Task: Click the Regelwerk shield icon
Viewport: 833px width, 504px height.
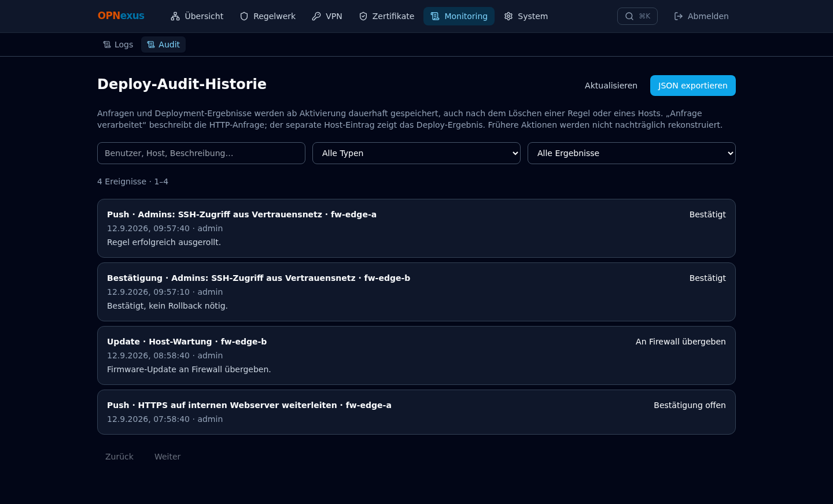Action: [x=244, y=16]
